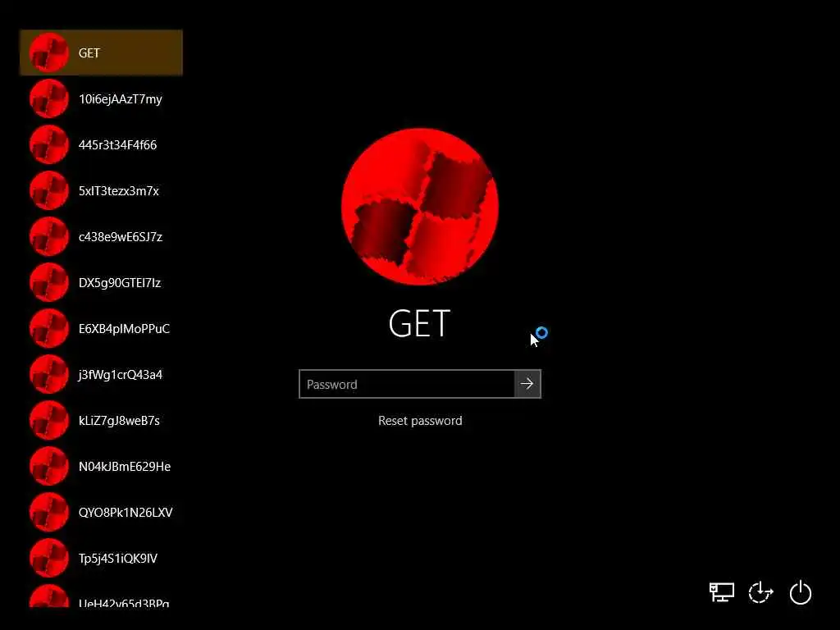Select the Tp5j4S1iQK9IV user avatar

tap(48, 558)
